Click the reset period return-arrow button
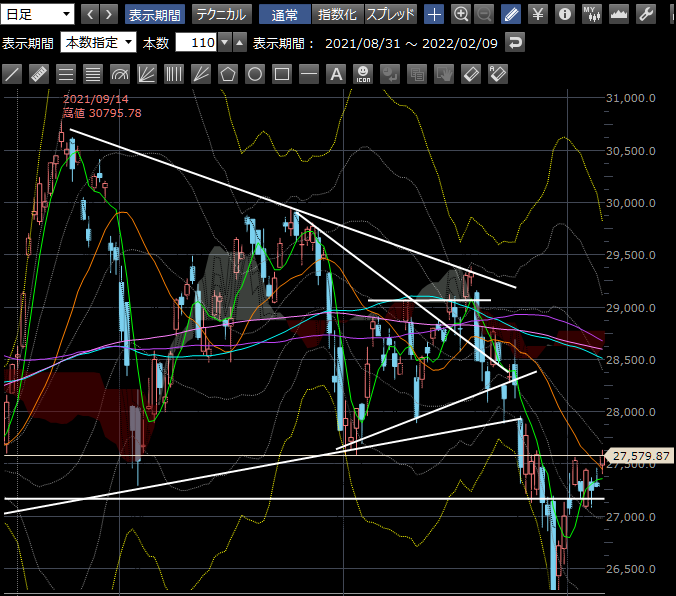Screen dimensions: 676x596 [515, 42]
